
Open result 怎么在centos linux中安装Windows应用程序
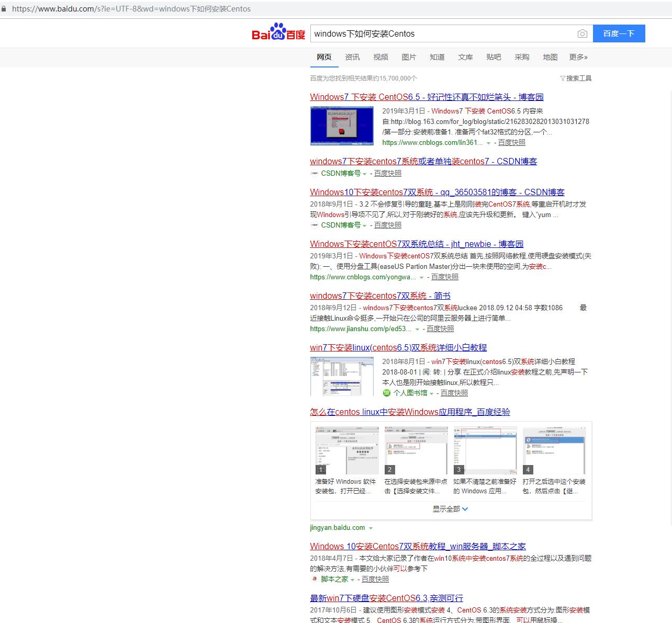pos(410,412)
